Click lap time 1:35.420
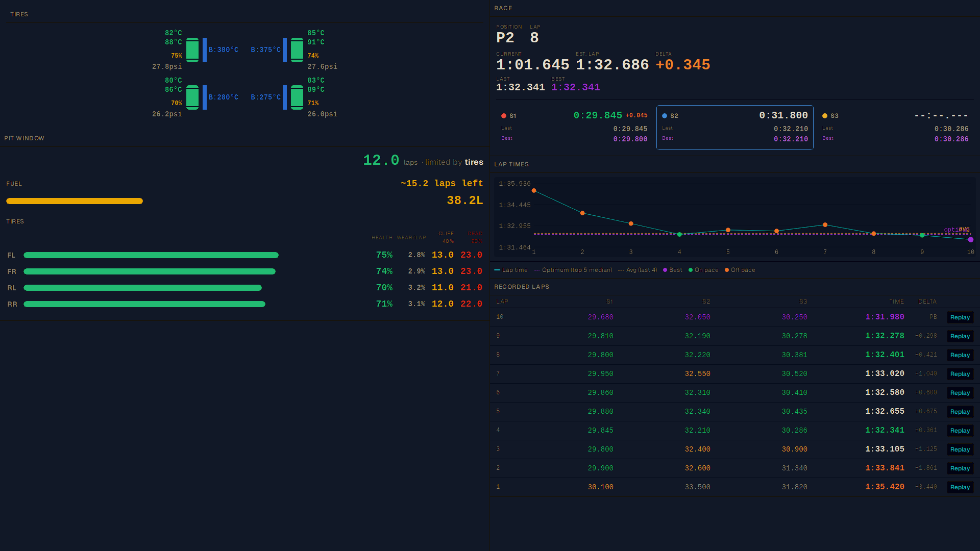This screenshot has width=980, height=551. click(885, 487)
